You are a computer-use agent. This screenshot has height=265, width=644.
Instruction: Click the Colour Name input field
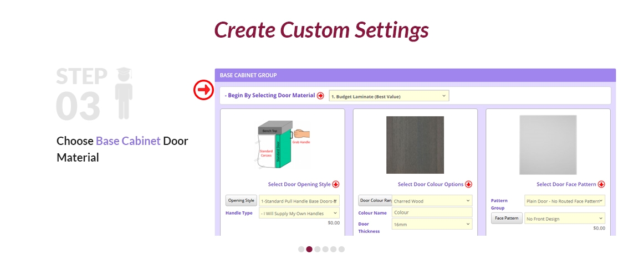click(x=432, y=212)
